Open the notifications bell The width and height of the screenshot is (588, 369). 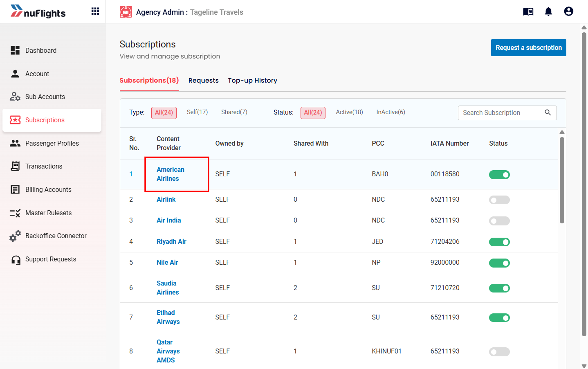[x=548, y=11]
